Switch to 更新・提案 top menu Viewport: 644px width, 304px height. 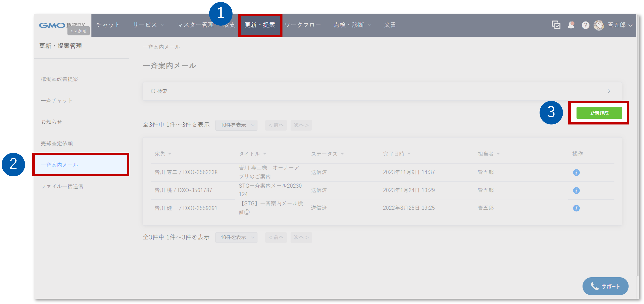click(x=260, y=25)
